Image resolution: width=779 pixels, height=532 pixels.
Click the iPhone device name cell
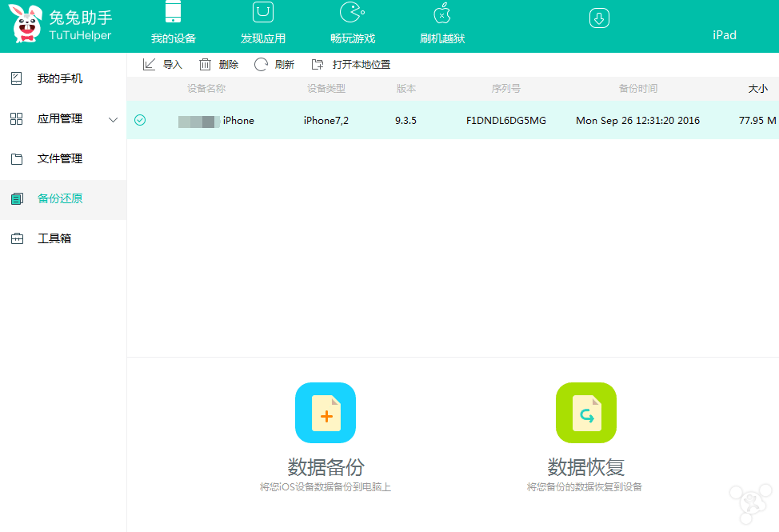pyautogui.click(x=216, y=121)
